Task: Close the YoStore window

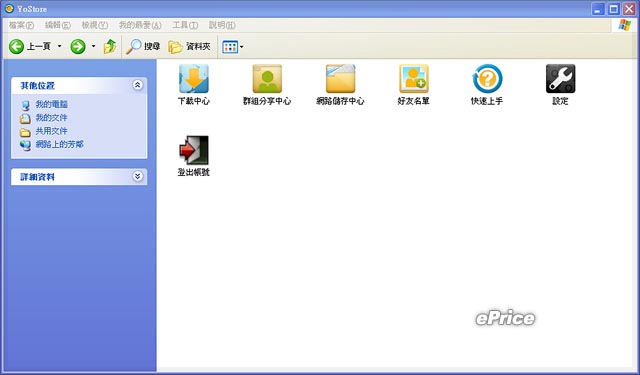Action: pyautogui.click(x=629, y=9)
